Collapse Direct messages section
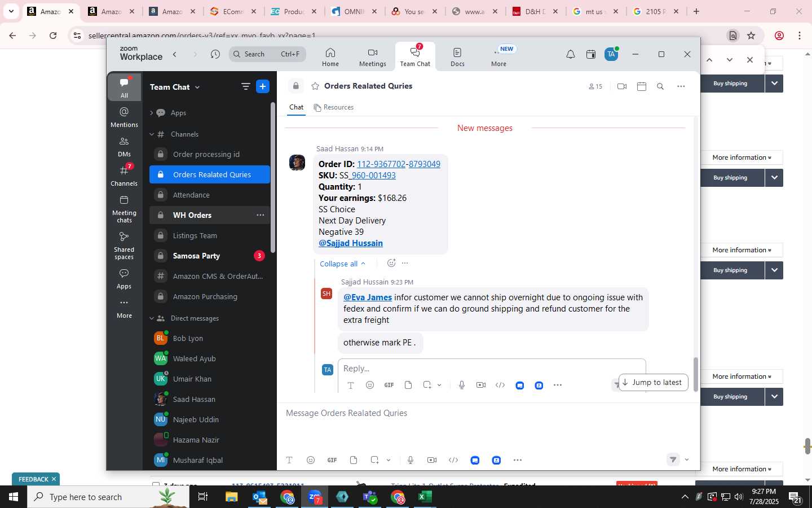The width and height of the screenshot is (812, 508). tap(152, 318)
